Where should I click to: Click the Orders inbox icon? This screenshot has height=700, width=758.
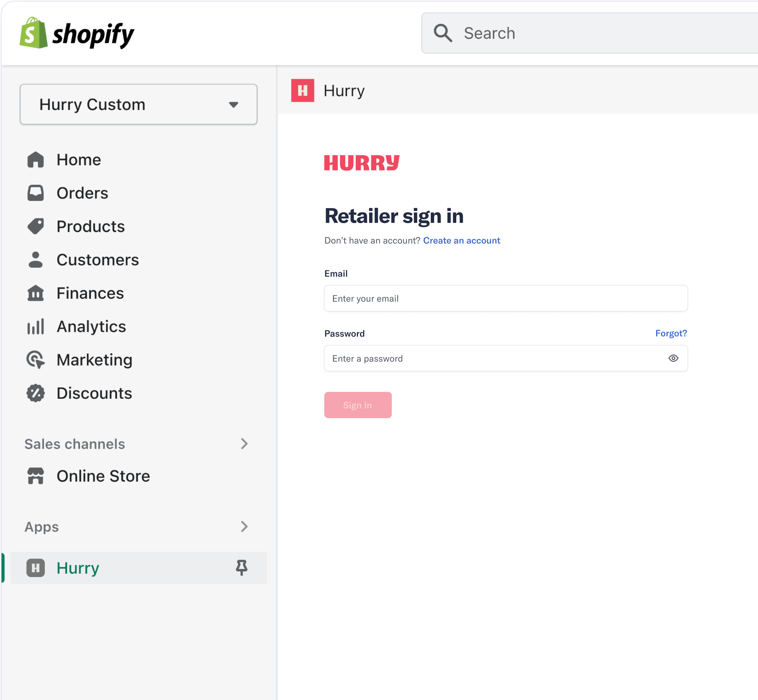click(36, 193)
